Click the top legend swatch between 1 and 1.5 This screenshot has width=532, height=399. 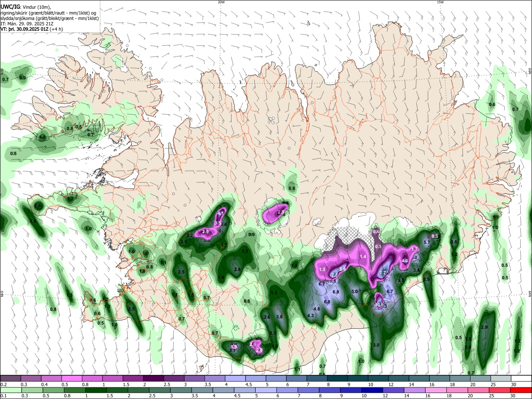[112, 379]
